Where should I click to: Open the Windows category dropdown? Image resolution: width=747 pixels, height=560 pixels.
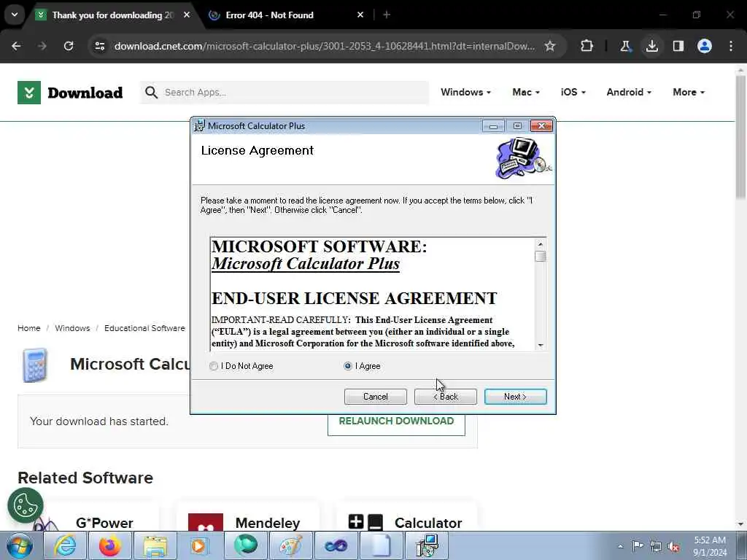tap(465, 93)
